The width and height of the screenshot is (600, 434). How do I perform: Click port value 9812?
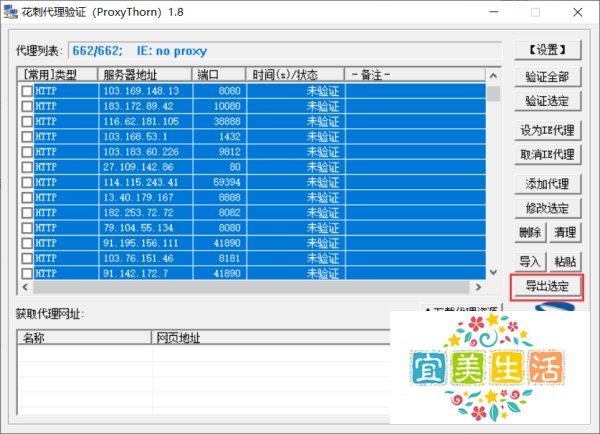point(230,152)
